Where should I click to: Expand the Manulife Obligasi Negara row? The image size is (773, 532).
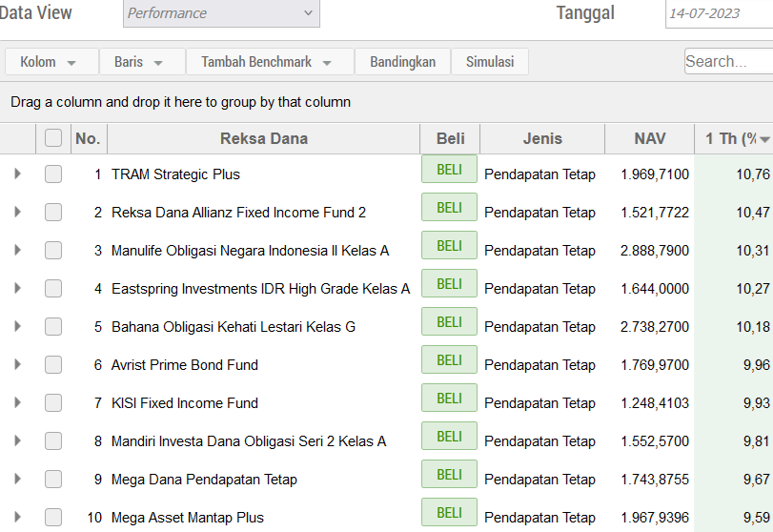pyautogui.click(x=17, y=250)
